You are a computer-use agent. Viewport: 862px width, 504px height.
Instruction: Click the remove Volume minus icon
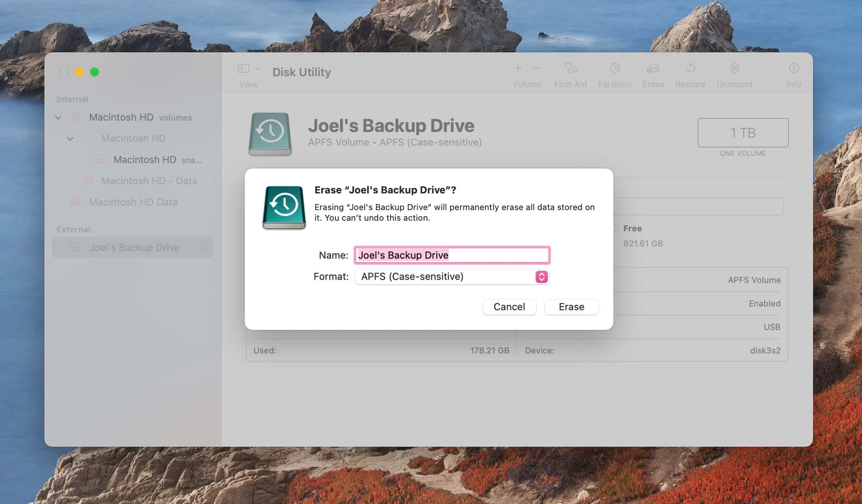pyautogui.click(x=537, y=68)
